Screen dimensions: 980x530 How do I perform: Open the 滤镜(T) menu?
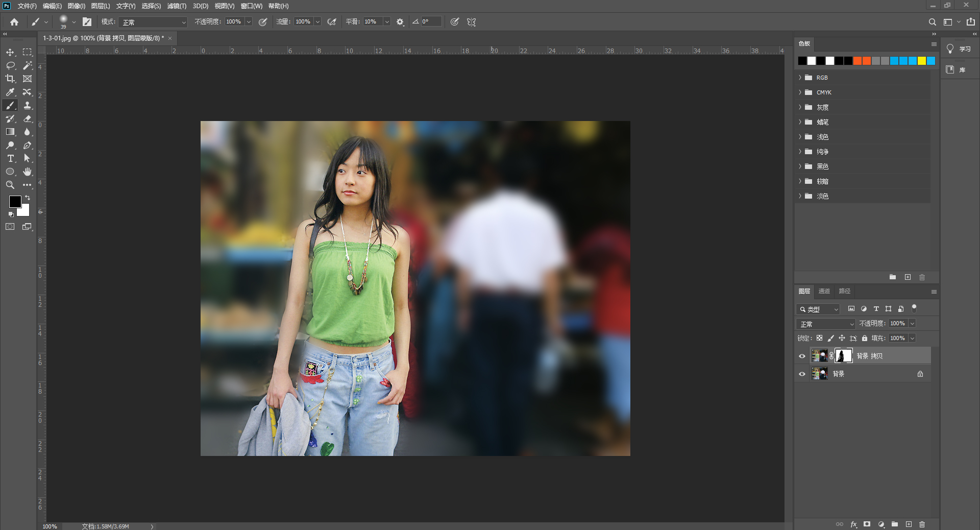pos(177,6)
